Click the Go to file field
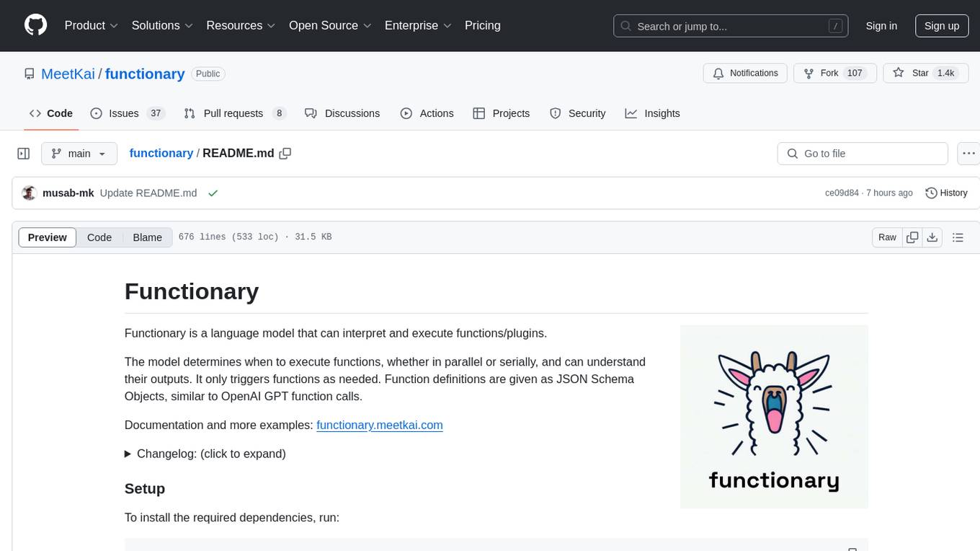The height and width of the screenshot is (551, 980). pyautogui.click(x=863, y=154)
